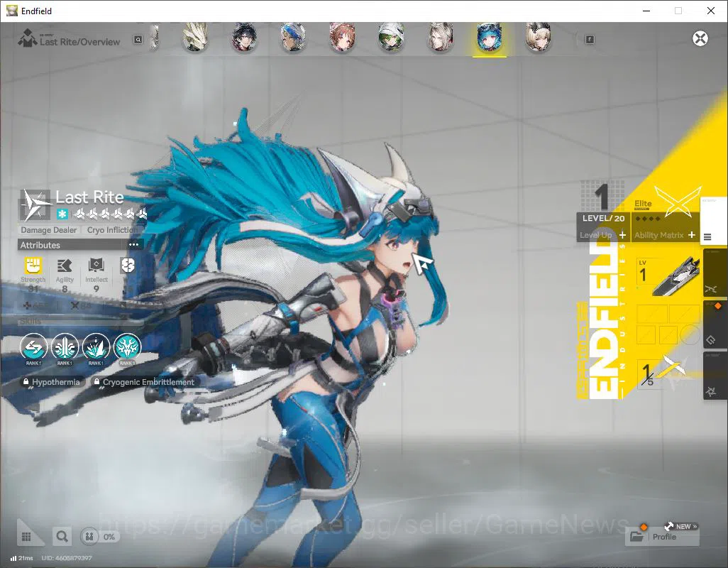Click the Endfield title bar app icon

pos(11,11)
